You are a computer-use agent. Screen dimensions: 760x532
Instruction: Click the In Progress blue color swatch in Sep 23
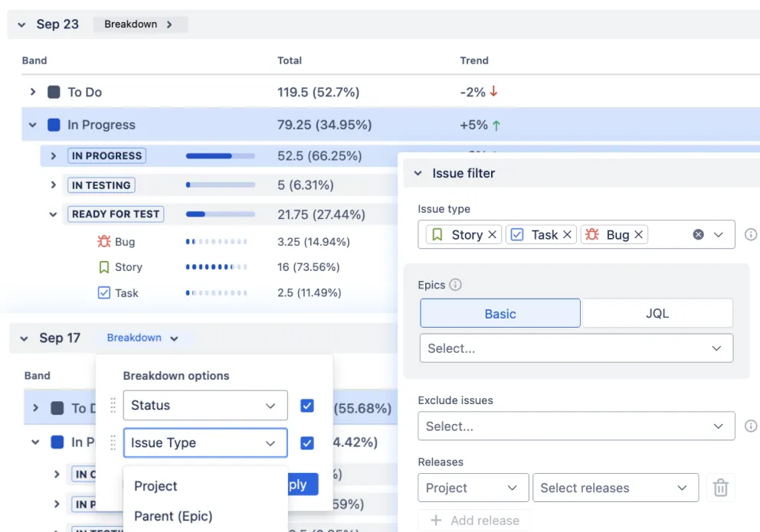pos(54,125)
